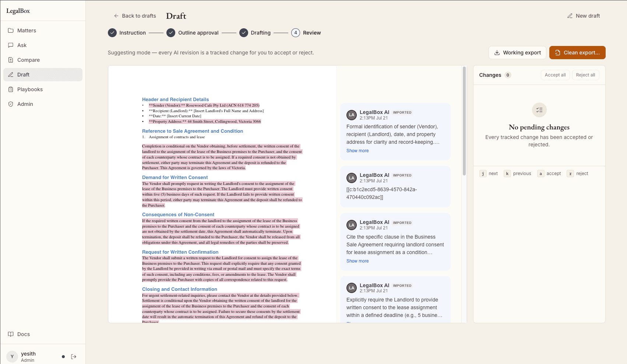
Task: Click the 'j' next shortcut key
Action: [x=483, y=174]
